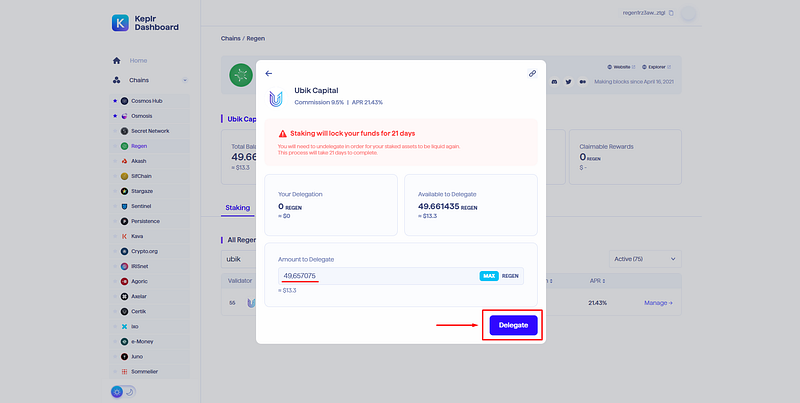
Task: Open the Regen Explorer link
Action: point(657,67)
